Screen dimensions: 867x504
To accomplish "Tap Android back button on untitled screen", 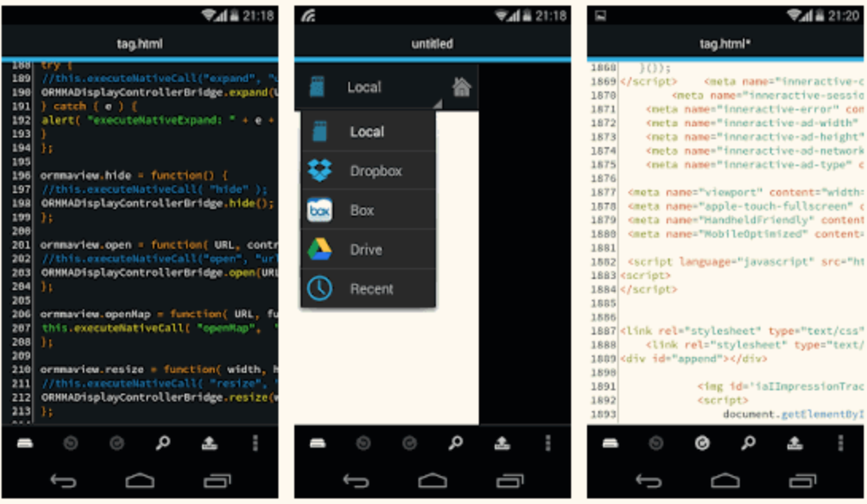I will point(356,481).
